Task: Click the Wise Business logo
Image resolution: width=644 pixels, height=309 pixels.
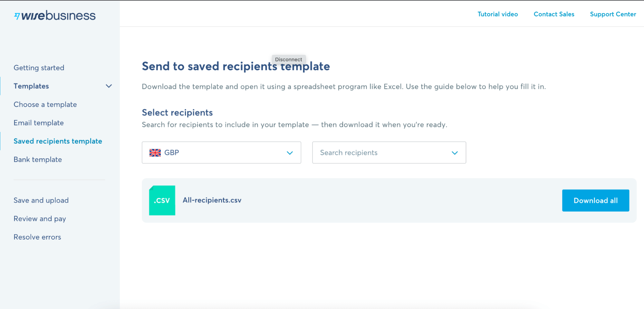Action: (55, 15)
